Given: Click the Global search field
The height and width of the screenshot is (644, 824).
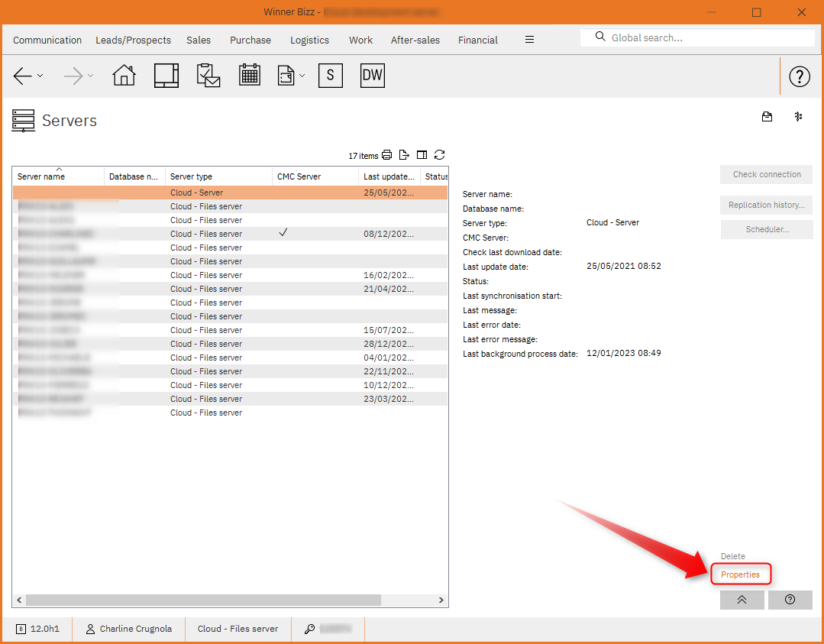Looking at the screenshot, I should [696, 37].
